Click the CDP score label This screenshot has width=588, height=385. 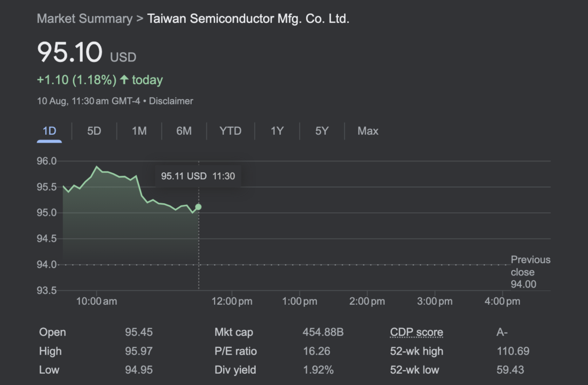pos(417,333)
